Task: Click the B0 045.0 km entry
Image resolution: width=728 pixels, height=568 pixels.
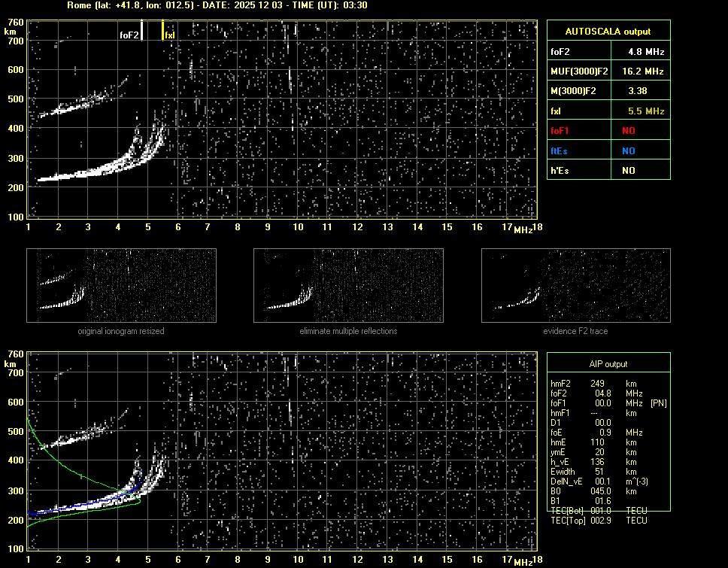Action: (x=598, y=491)
